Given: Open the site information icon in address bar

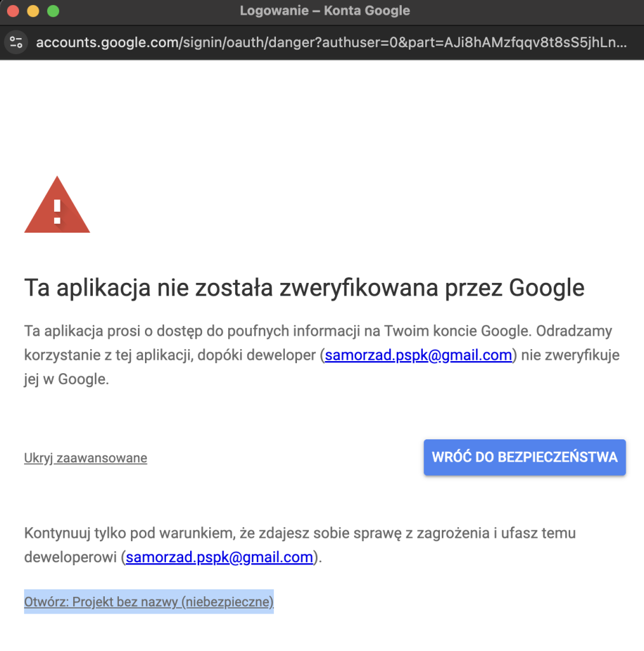Looking at the screenshot, I should coord(16,43).
